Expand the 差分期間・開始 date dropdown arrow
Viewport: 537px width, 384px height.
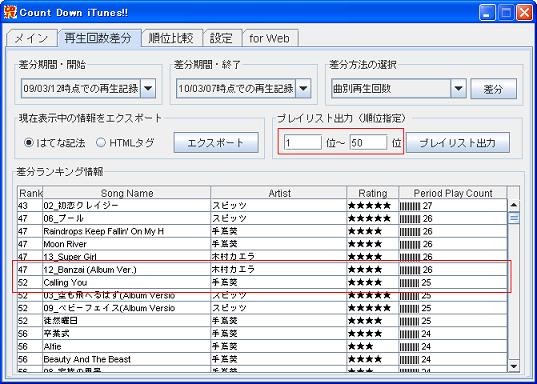coord(148,88)
